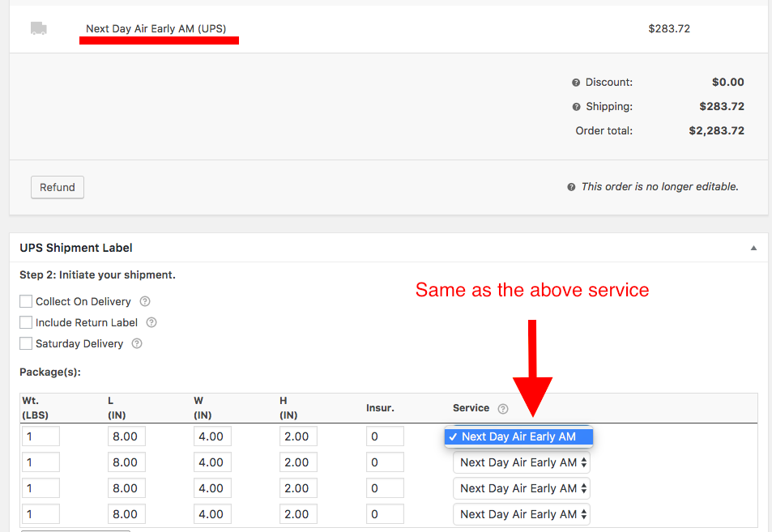Click the insurance field in the first package row
The height and width of the screenshot is (532, 772).
pyautogui.click(x=385, y=436)
